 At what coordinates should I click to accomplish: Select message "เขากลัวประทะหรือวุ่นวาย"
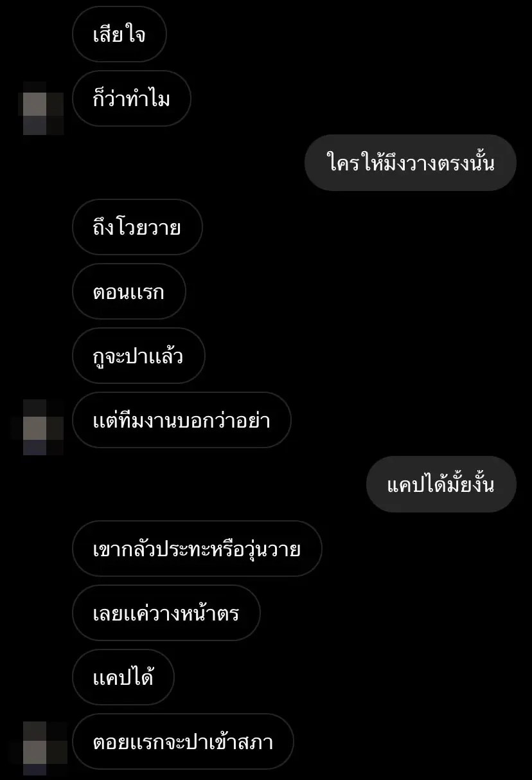click(x=197, y=549)
